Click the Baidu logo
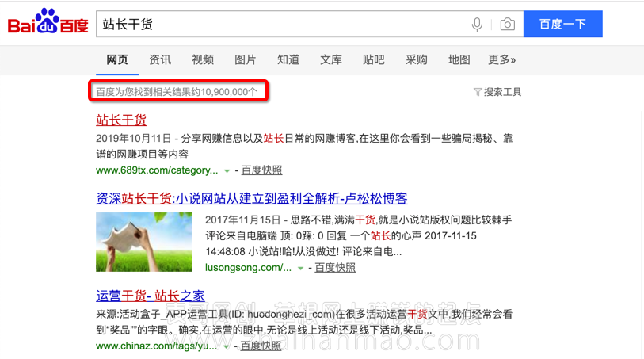 48,21
